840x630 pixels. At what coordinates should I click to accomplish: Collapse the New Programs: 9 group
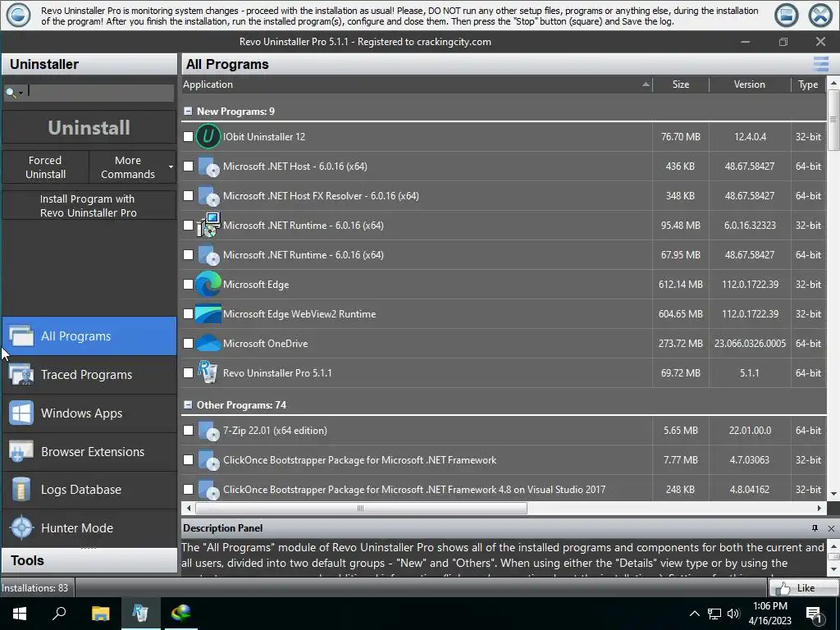click(188, 111)
